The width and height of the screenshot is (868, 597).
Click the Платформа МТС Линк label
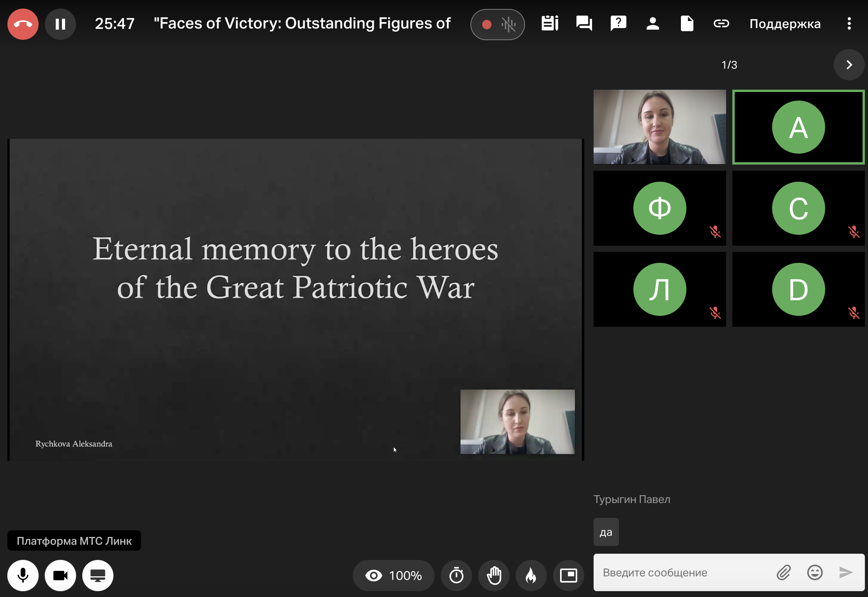74,540
